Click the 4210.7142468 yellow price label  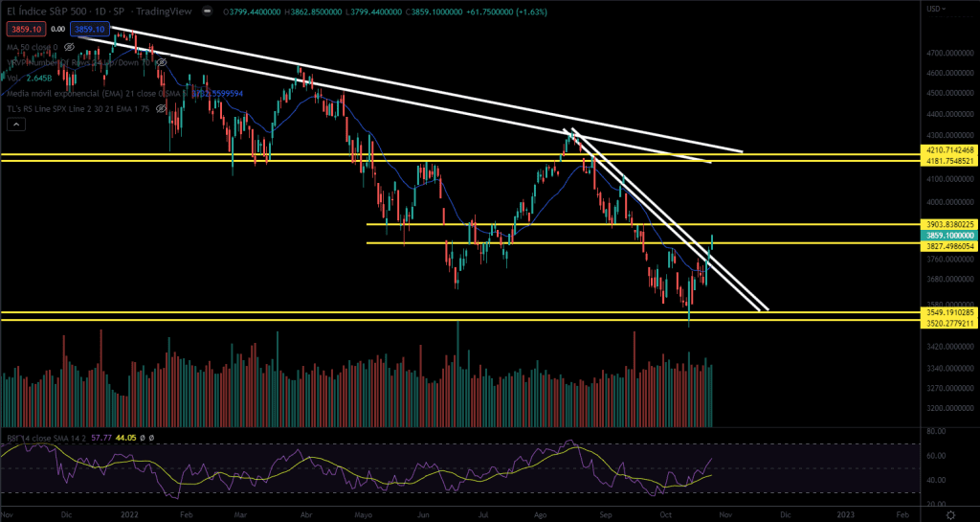949,150
